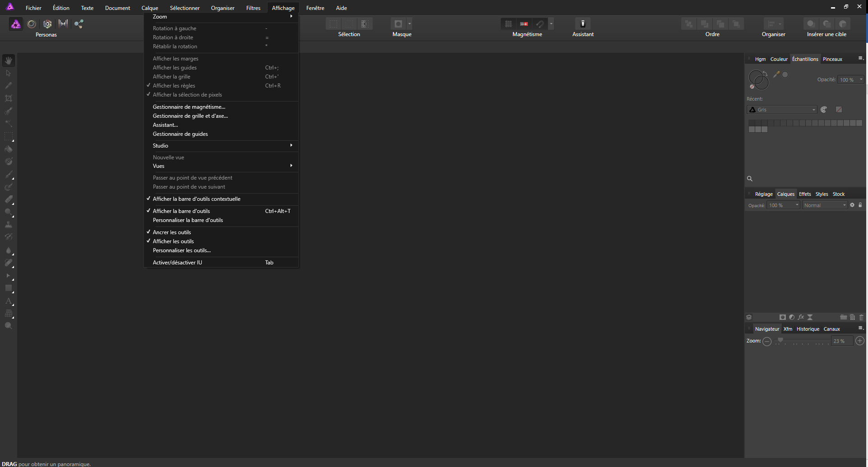
Task: Click the zoom out minus icon in Navigateur
Action: pyautogui.click(x=767, y=341)
